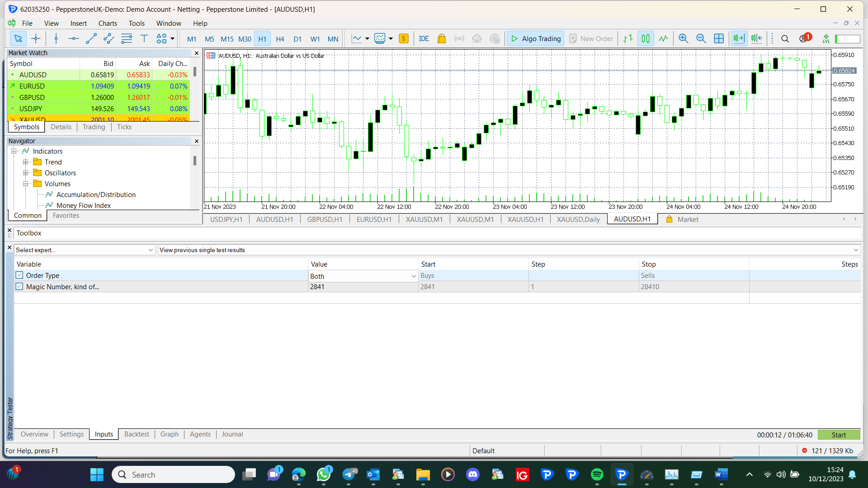Click the Windows Start button
This screenshot has height=488, width=868.
coord(97,474)
